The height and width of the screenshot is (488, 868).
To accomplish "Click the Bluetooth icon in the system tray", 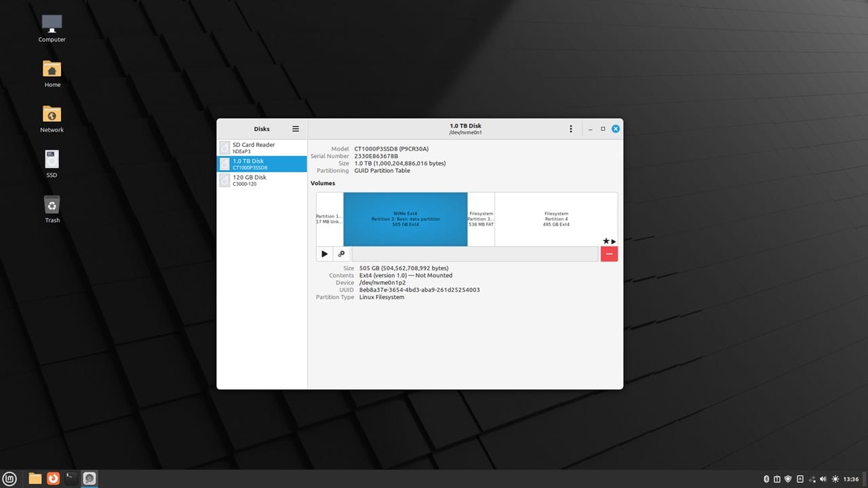I will [x=766, y=479].
